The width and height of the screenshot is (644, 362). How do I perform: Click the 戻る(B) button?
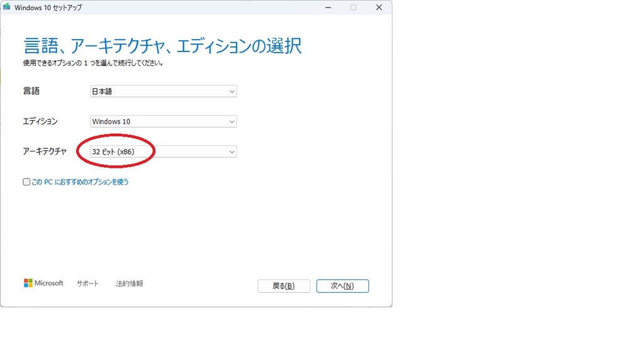(x=284, y=286)
